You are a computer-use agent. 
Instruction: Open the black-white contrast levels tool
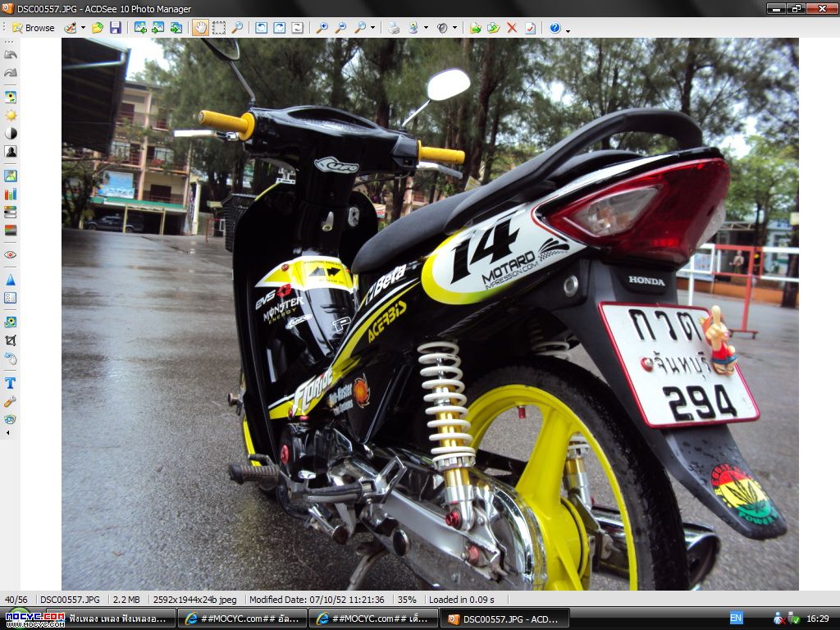[x=10, y=134]
